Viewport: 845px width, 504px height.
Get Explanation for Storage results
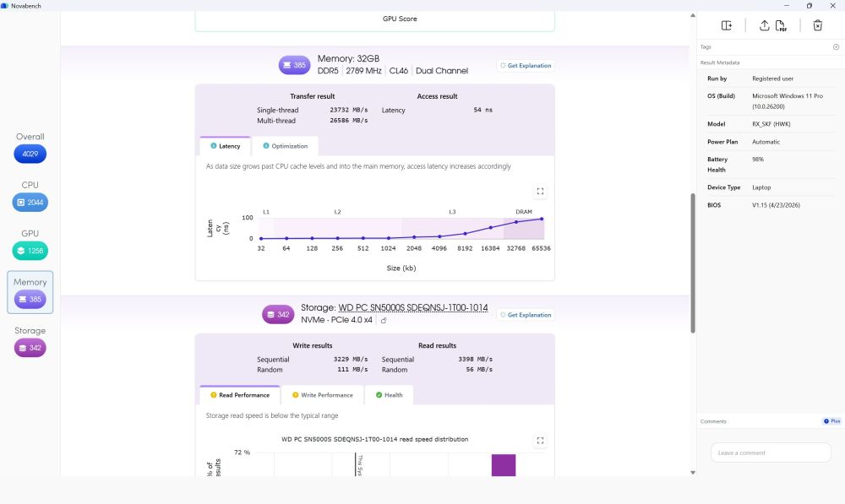(526, 315)
